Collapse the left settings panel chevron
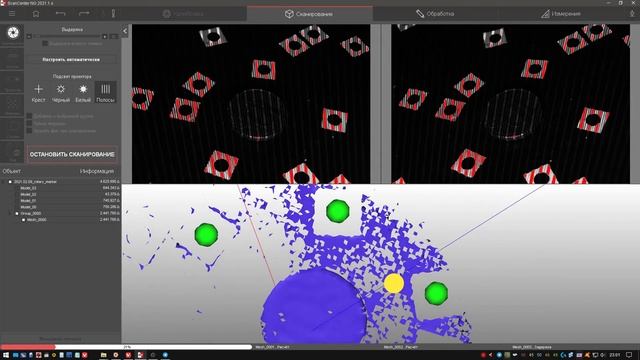 point(125,31)
